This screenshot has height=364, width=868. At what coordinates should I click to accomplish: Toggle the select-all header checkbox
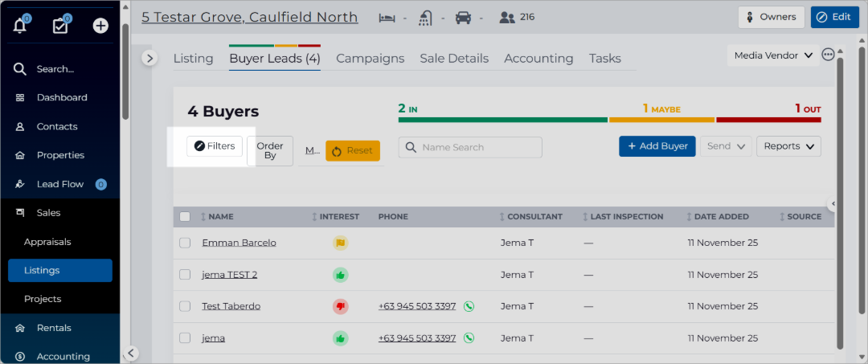pyautogui.click(x=185, y=217)
